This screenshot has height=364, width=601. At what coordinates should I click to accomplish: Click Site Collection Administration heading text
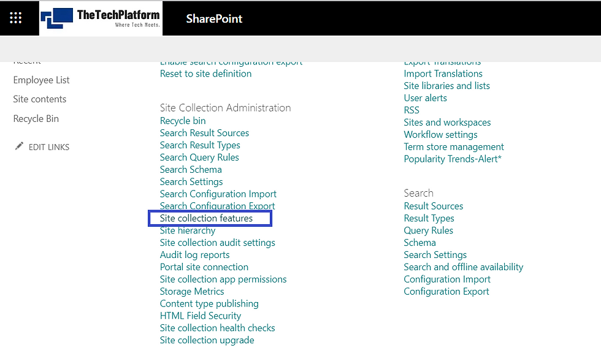pyautogui.click(x=226, y=108)
